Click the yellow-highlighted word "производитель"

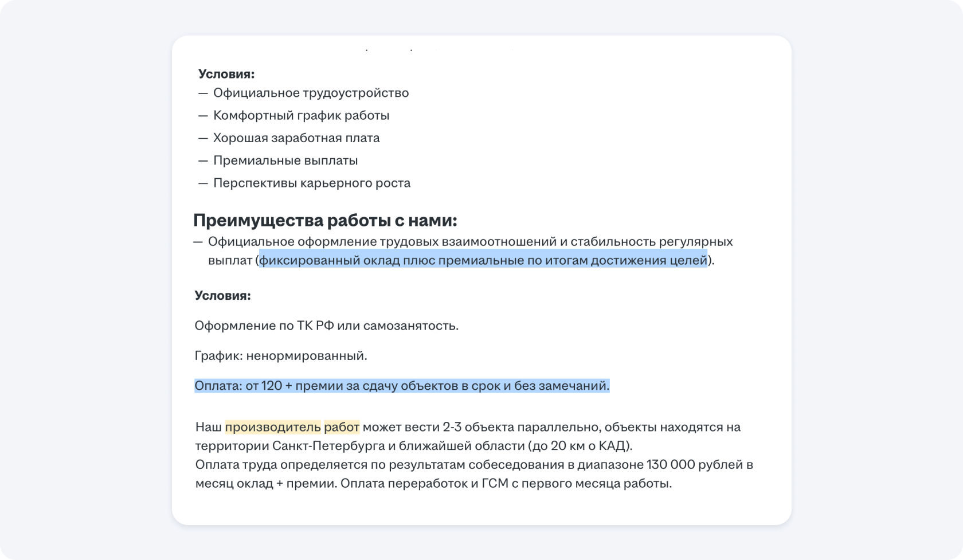pos(273,427)
